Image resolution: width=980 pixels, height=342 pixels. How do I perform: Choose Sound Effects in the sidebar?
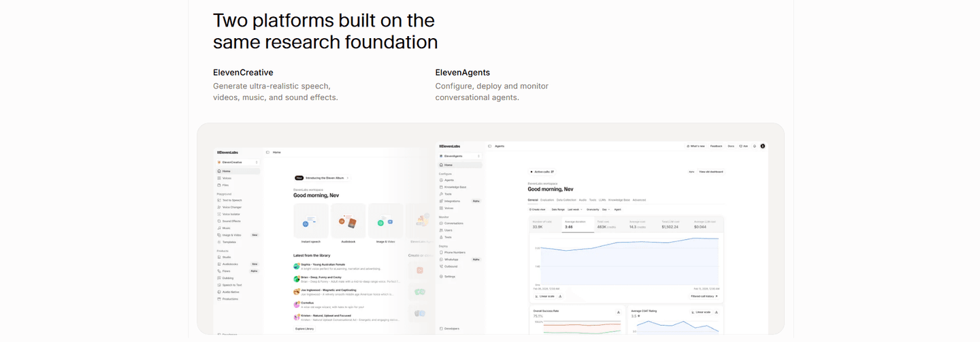pos(238,221)
